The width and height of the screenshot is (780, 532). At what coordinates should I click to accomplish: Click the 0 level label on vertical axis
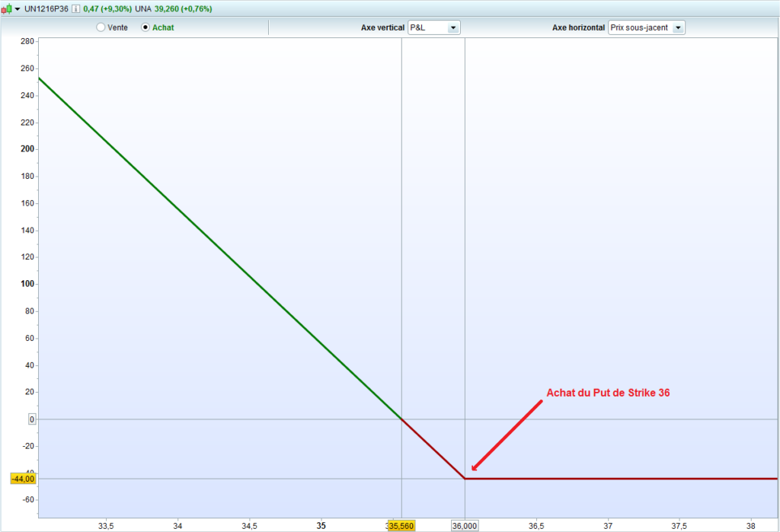point(32,419)
